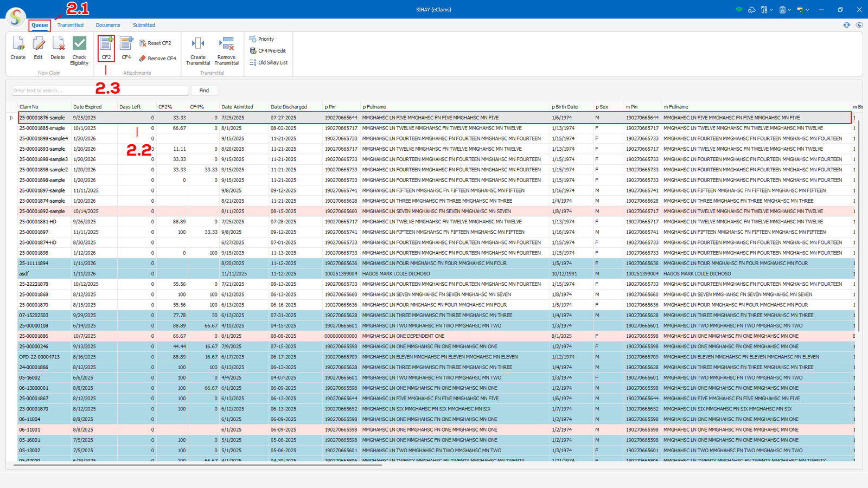Screen dimensions: 868x488
Task: Expand the clipboard badge dropdown in title bar
Action: pos(784,10)
